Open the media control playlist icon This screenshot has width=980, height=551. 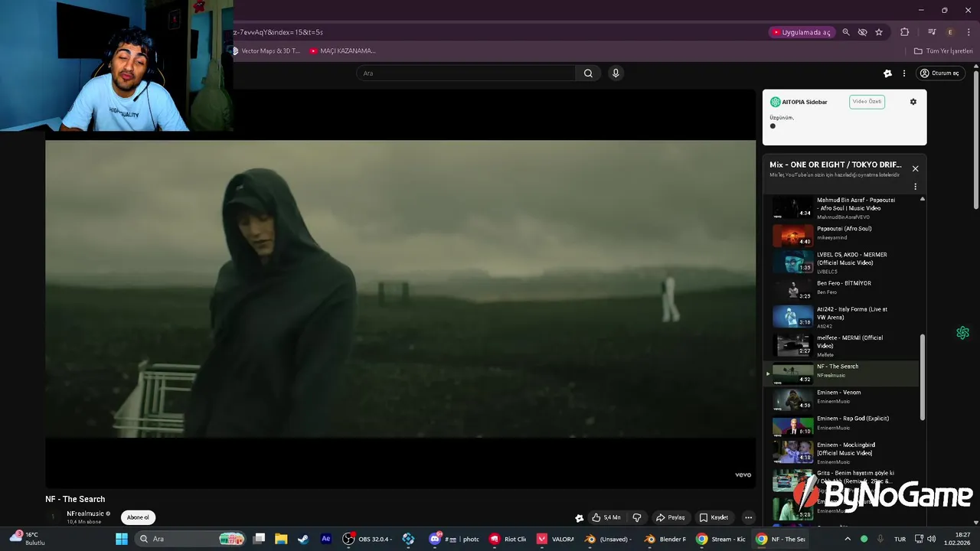point(932,32)
